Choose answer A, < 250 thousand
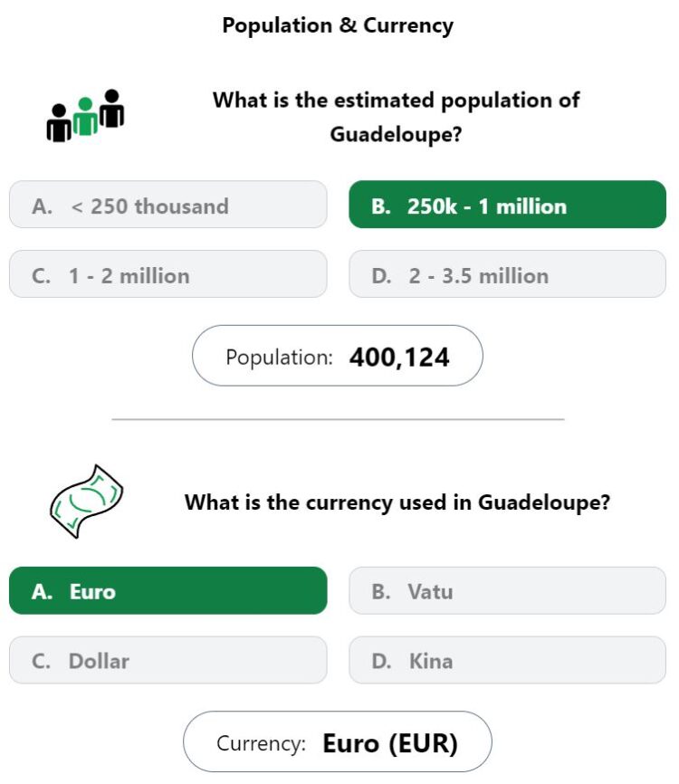 tap(168, 205)
